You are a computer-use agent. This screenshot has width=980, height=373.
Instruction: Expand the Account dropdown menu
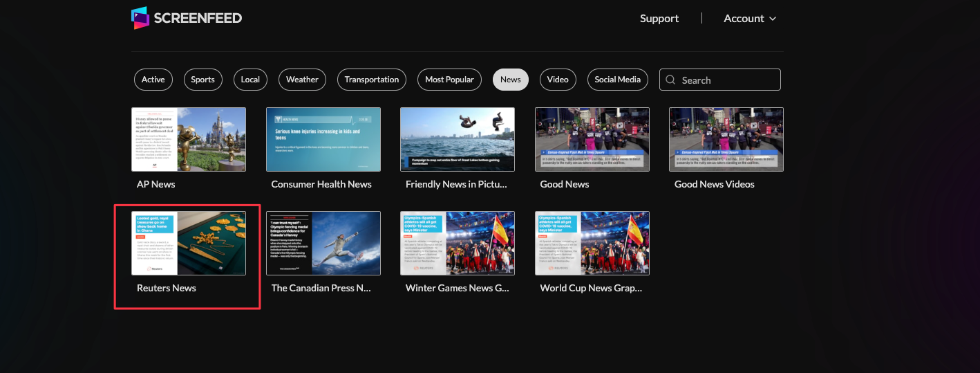[x=750, y=19]
